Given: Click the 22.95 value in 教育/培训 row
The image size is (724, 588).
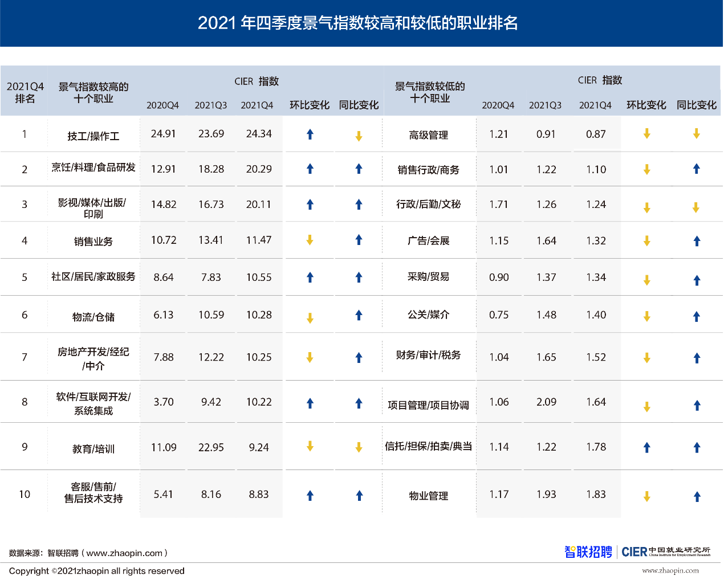Looking at the screenshot, I should pyautogui.click(x=211, y=448).
